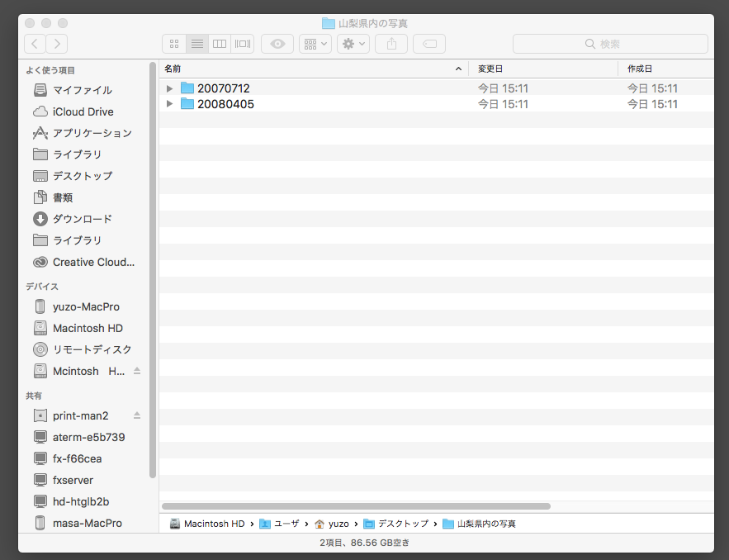Eject the print-man2 share
Image resolution: width=729 pixels, height=560 pixels.
pos(137,415)
